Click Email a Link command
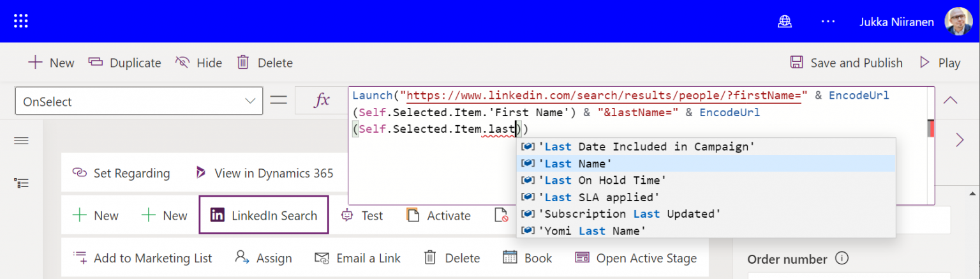 click(357, 258)
